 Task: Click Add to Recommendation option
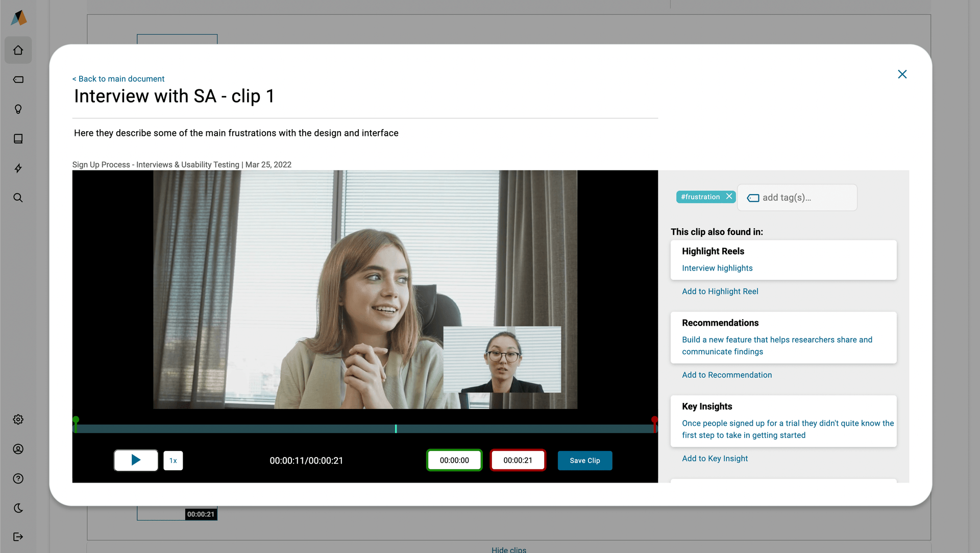727,374
